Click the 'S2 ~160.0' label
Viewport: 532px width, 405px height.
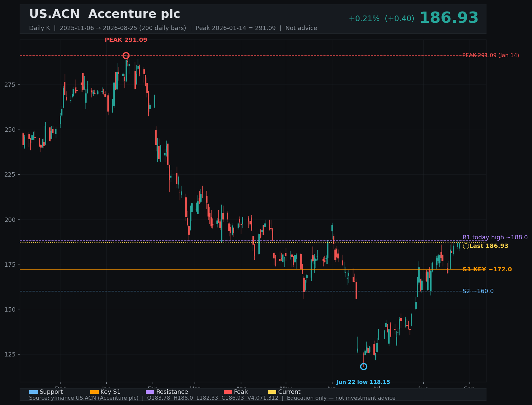(478, 291)
